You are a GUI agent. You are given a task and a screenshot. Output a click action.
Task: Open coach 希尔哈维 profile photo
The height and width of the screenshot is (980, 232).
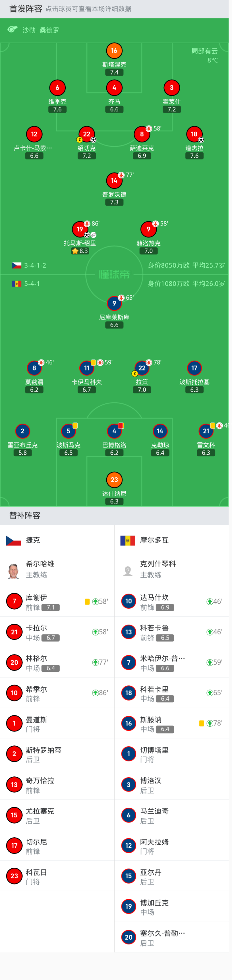click(x=14, y=571)
